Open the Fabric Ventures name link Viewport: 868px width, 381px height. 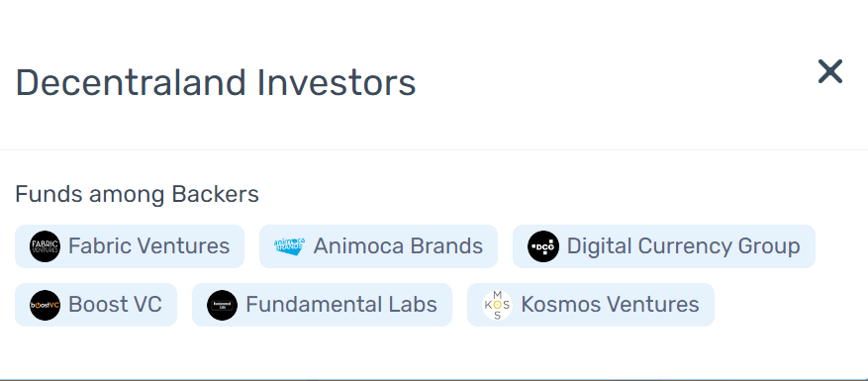point(148,245)
